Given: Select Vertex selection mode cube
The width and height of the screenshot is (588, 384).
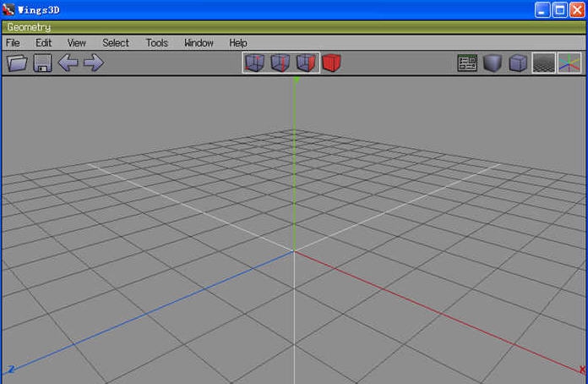Looking at the screenshot, I should (x=255, y=63).
